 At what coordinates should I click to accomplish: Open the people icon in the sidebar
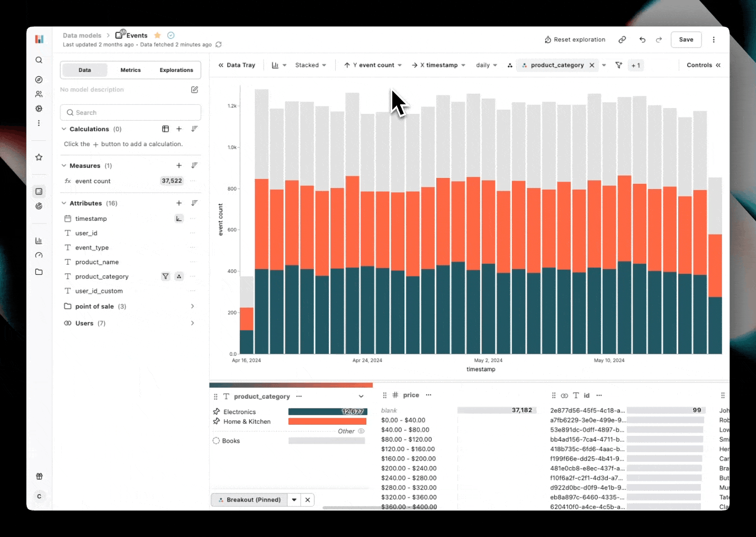pos(39,94)
